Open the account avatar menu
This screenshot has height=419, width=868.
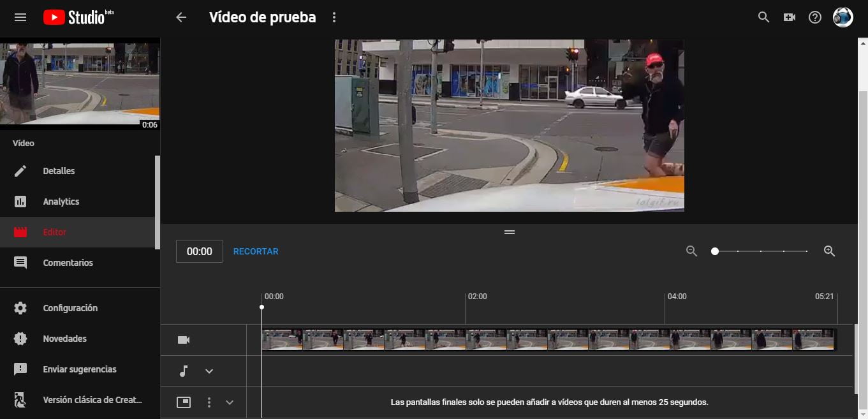point(842,17)
